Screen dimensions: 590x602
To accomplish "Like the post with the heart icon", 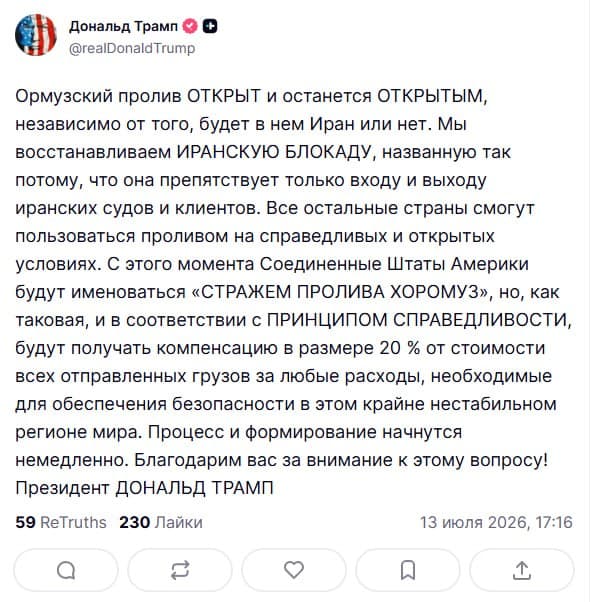I will (x=294, y=570).
